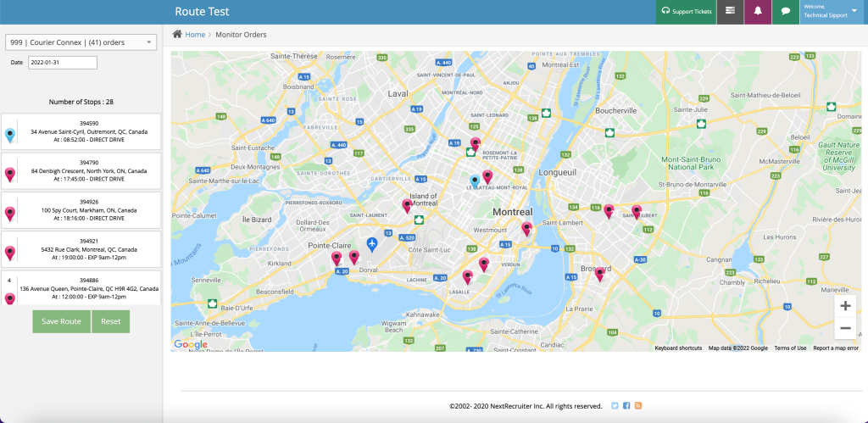868x423 pixels.
Task: Click the server list icon in header
Action: [x=730, y=12]
